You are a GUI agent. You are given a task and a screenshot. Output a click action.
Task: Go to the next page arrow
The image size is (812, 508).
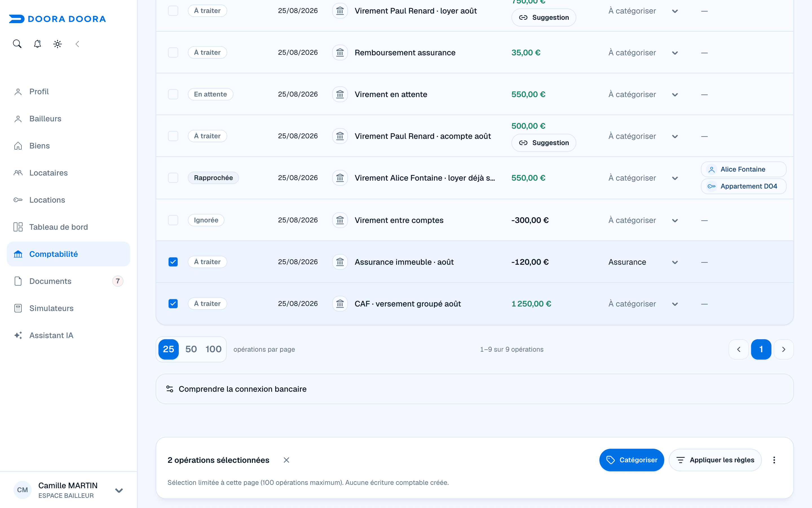tap(784, 349)
